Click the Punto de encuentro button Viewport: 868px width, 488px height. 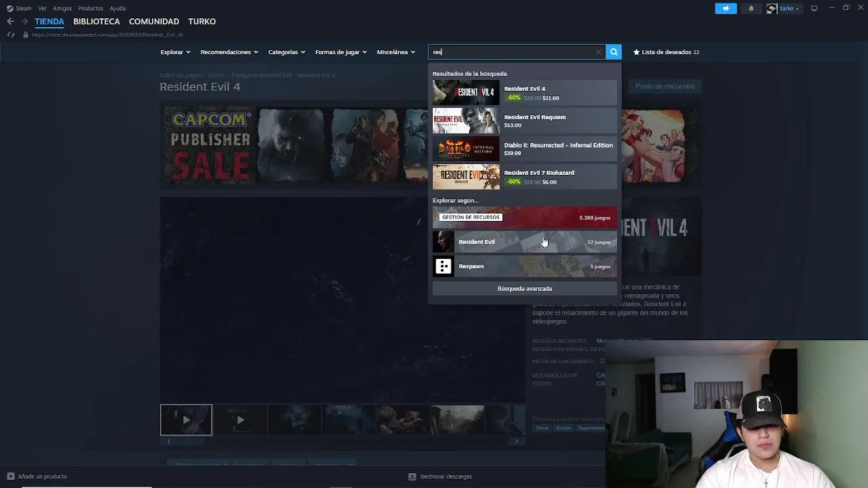click(x=665, y=86)
